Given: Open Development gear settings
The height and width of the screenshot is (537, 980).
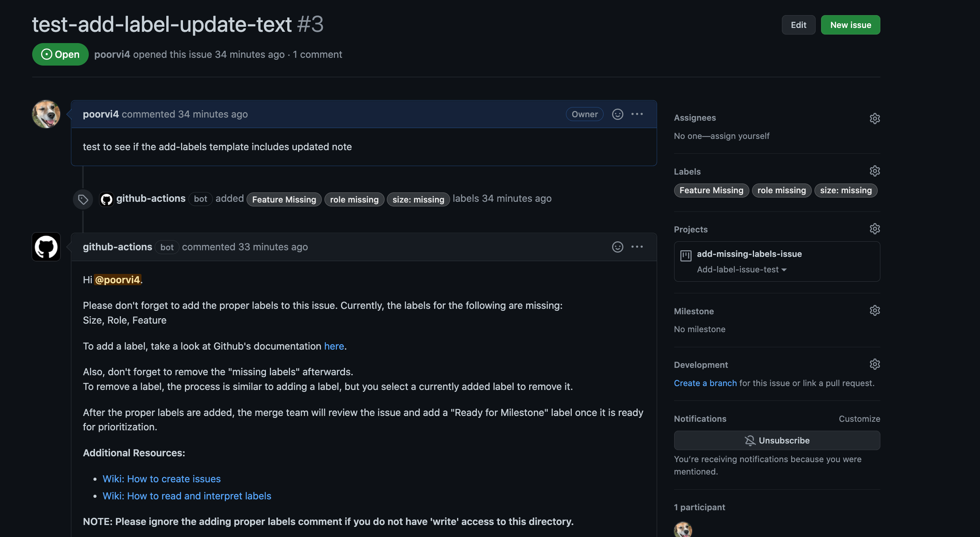Looking at the screenshot, I should (x=875, y=364).
